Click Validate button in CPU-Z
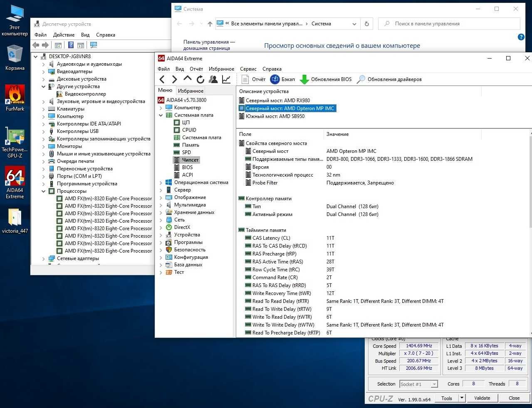 pyautogui.click(x=482, y=398)
